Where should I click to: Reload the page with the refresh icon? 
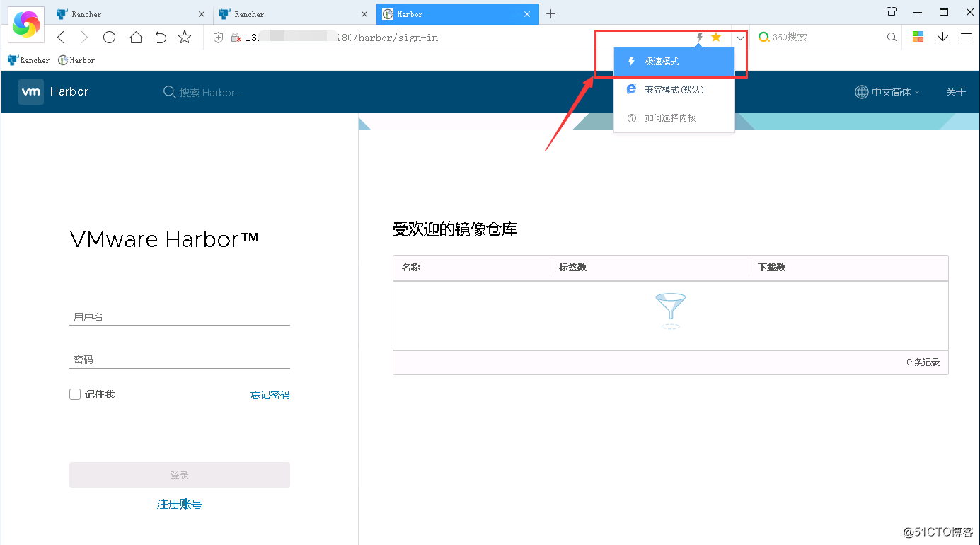(x=110, y=38)
